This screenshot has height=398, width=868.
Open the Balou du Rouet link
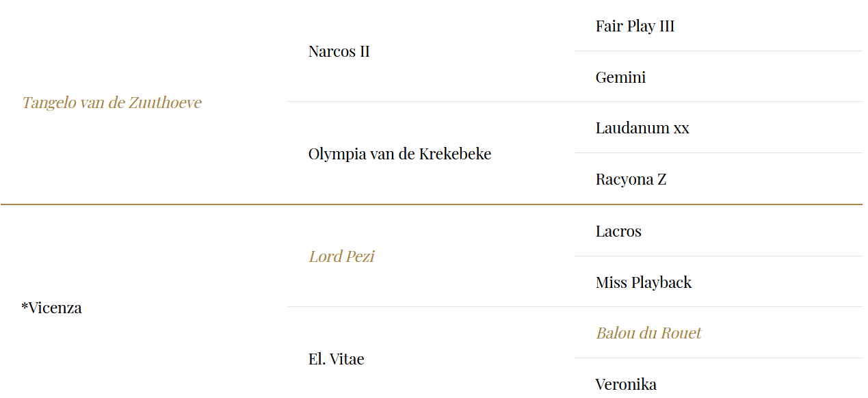click(x=648, y=333)
